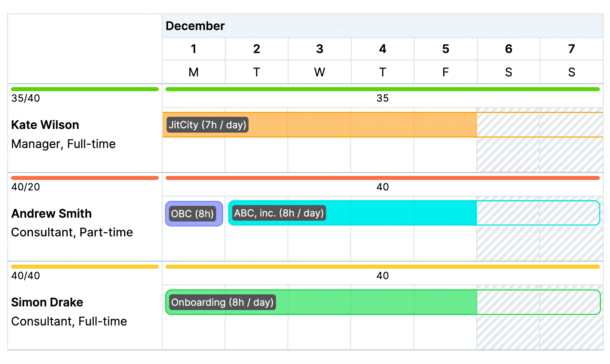Image resolution: width=610 pixels, height=364 pixels.
Task: Click the weekly total 35 above Kate's row
Action: pos(383,98)
